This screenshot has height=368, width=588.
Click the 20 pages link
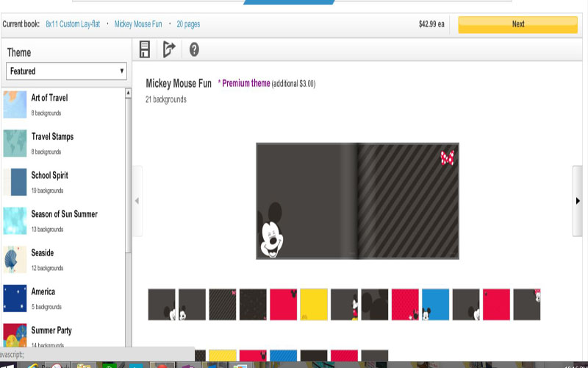coord(188,24)
